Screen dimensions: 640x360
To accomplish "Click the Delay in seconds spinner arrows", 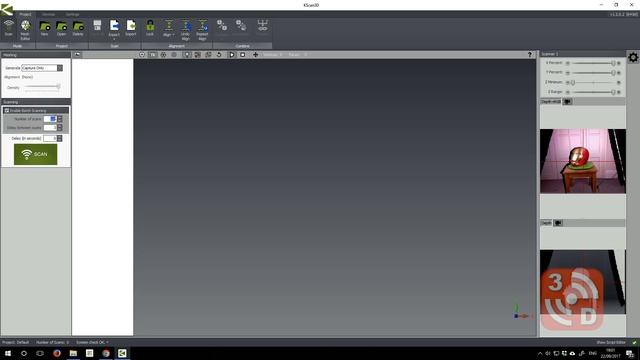I will (x=60, y=138).
